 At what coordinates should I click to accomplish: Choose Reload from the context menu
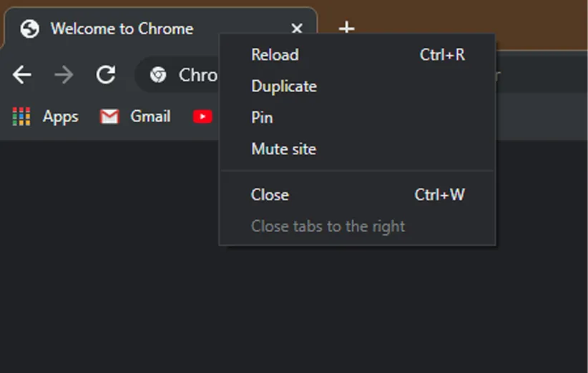tap(275, 55)
